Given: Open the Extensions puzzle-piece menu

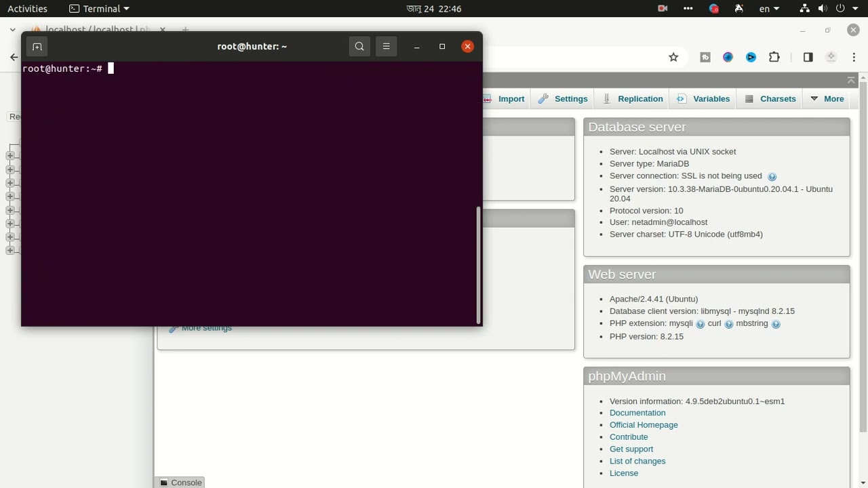Looking at the screenshot, I should click(x=774, y=58).
